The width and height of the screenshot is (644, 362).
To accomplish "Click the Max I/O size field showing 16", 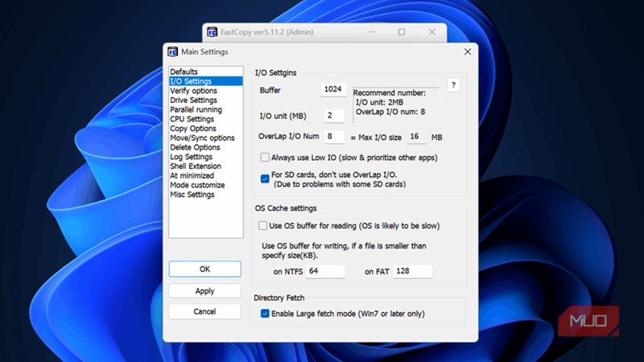I will [x=416, y=137].
